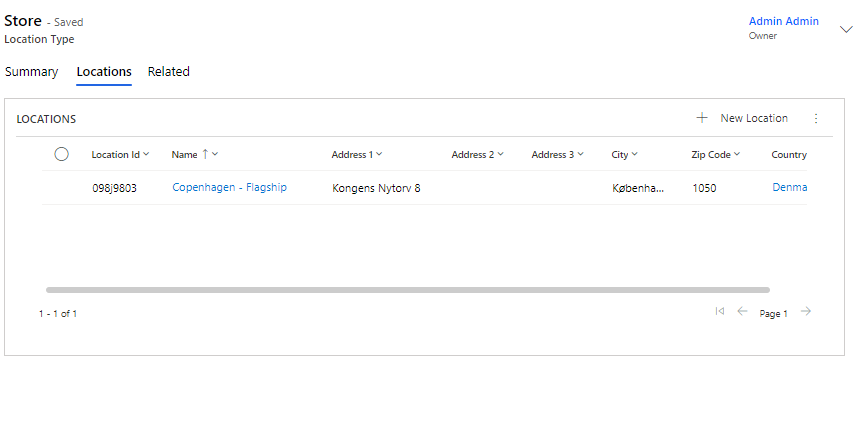Screen dimensions: 867x435
Task: Open Location Id column dropdown
Action: [x=147, y=154]
